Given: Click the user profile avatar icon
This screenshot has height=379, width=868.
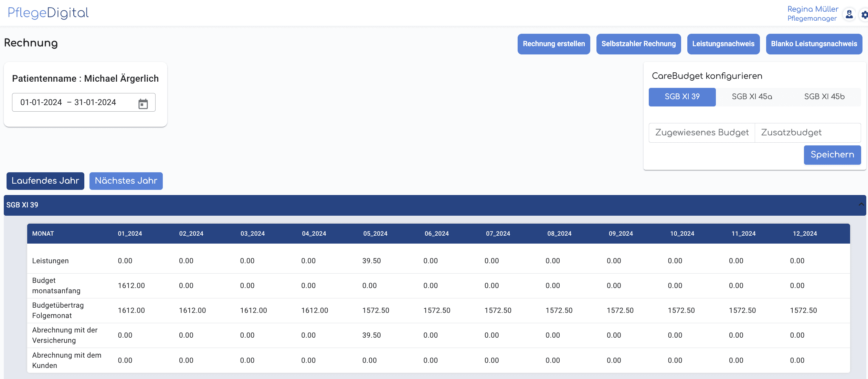Looking at the screenshot, I should point(849,14).
